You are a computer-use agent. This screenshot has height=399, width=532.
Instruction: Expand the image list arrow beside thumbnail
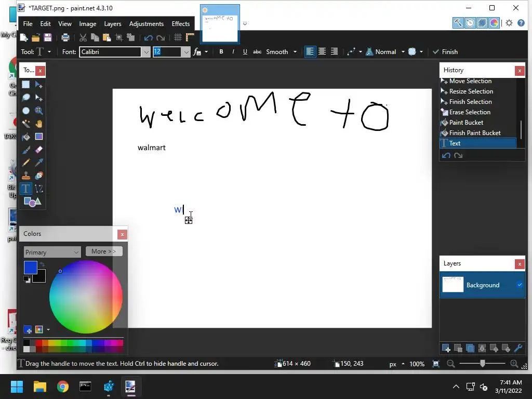click(x=245, y=24)
